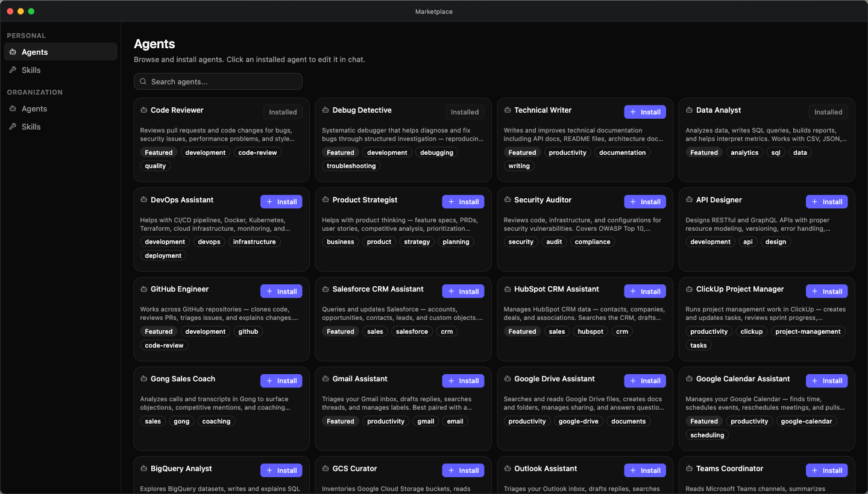This screenshot has width=868, height=494.
Task: Install the Security Auditor agent
Action: point(645,202)
